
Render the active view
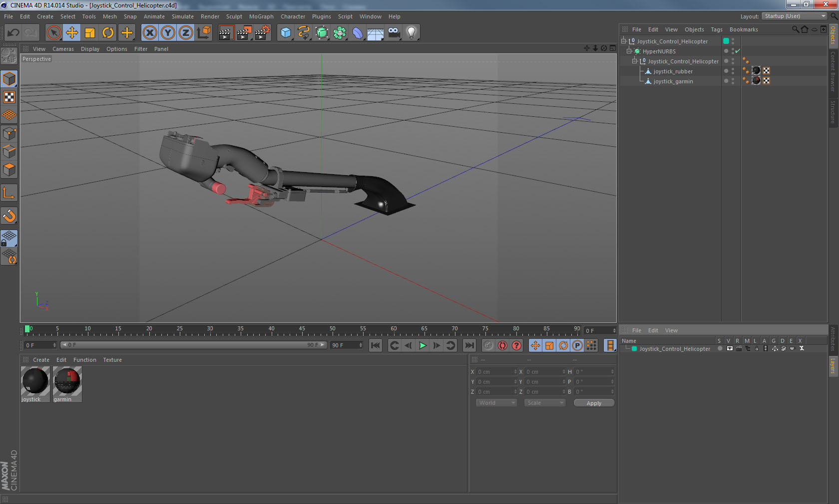click(226, 33)
